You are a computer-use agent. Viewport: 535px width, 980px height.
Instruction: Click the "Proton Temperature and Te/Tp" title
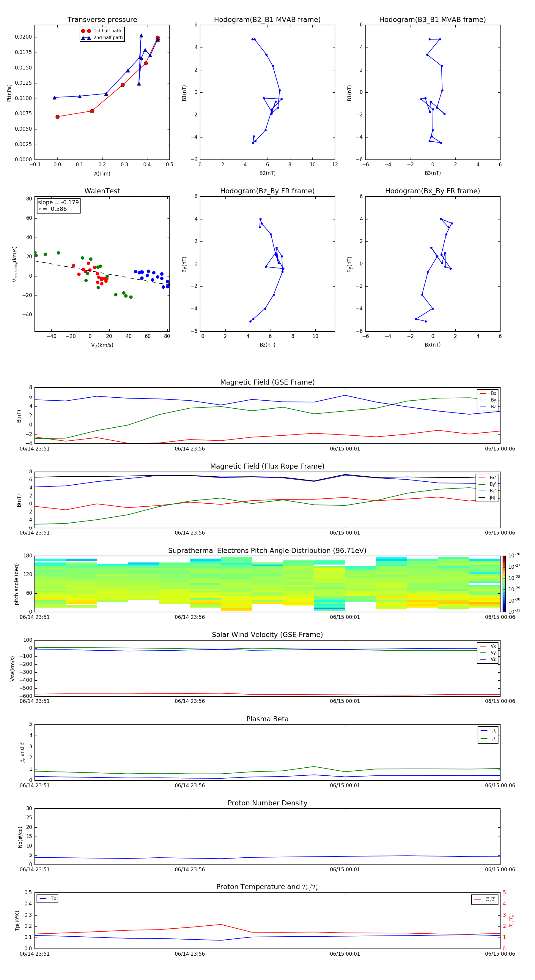[267, 887]
